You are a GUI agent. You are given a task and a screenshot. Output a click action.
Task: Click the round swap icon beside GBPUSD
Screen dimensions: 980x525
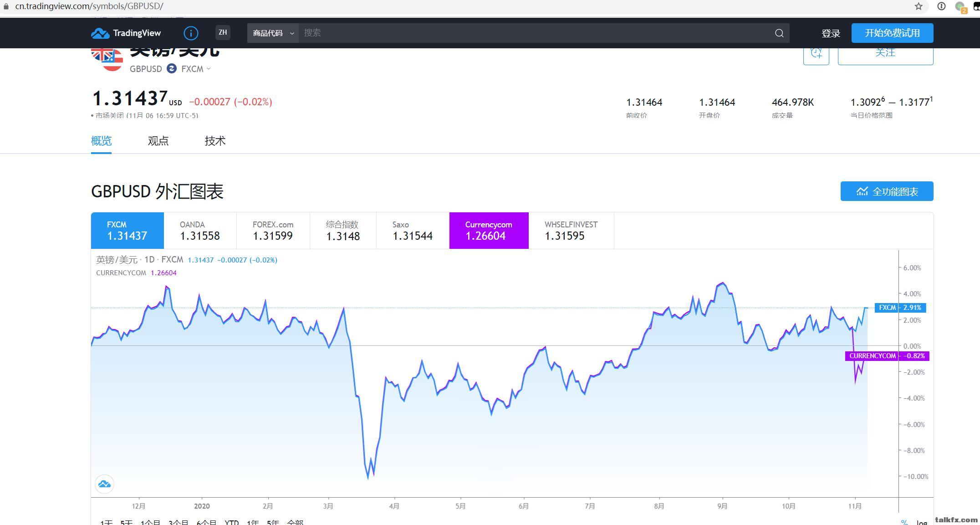(x=172, y=68)
